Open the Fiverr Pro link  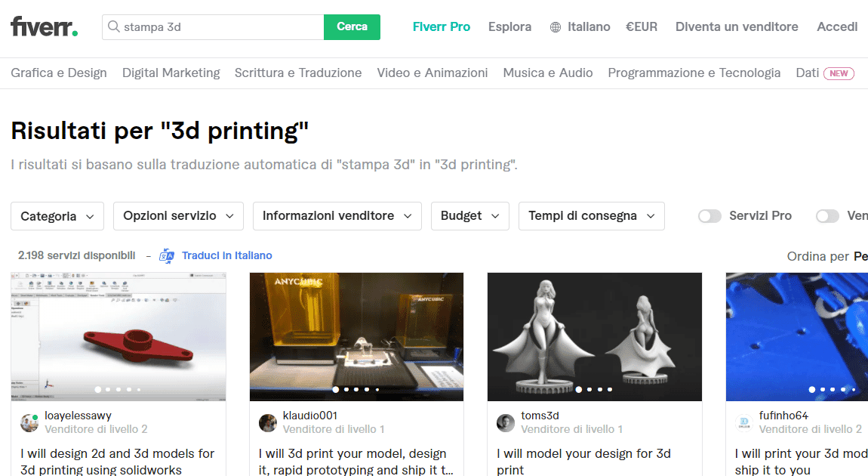pos(442,26)
